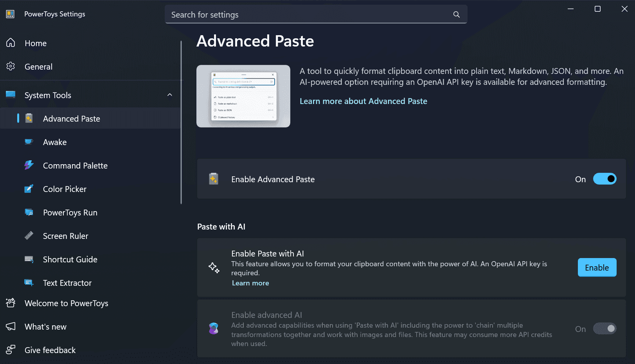Click Learn more under Paste with AI

250,283
